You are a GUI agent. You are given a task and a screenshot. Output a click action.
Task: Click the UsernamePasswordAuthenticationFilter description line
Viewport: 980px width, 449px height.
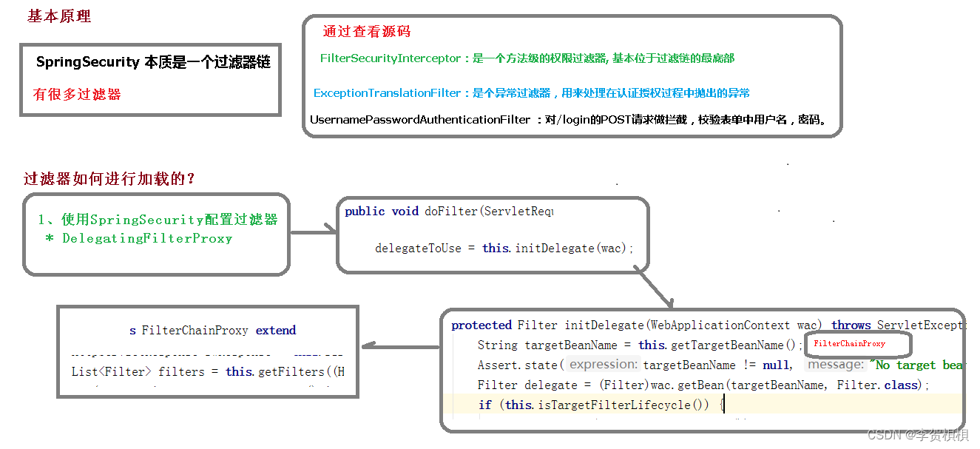point(568,120)
